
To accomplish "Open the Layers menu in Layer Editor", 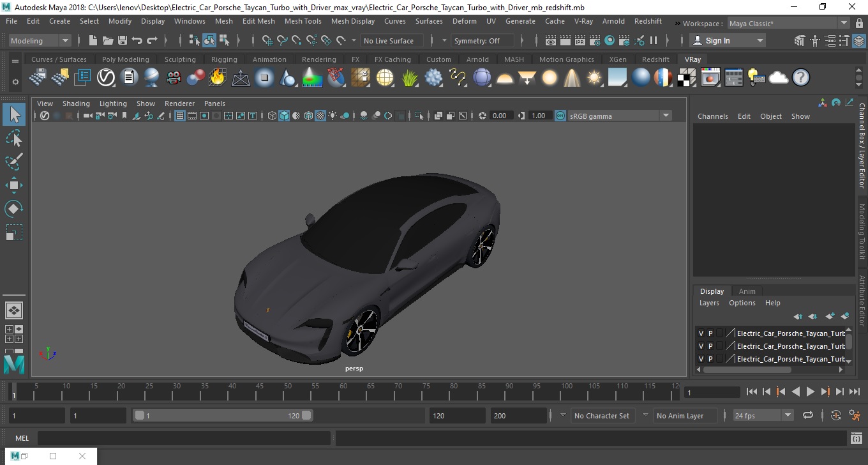I will 709,303.
